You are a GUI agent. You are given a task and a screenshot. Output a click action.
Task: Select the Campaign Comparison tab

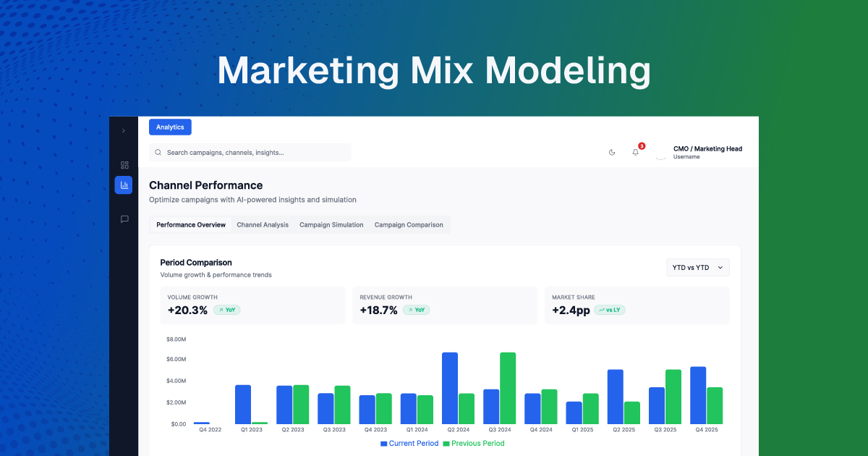click(x=409, y=225)
